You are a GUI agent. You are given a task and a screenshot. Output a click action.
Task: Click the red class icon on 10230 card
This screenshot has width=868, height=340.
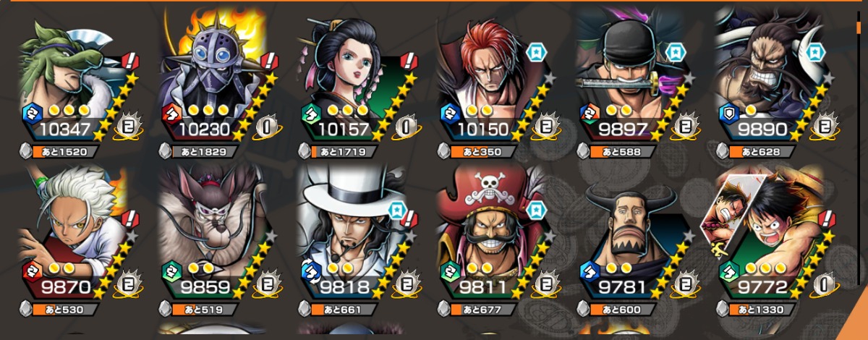pyautogui.click(x=171, y=112)
